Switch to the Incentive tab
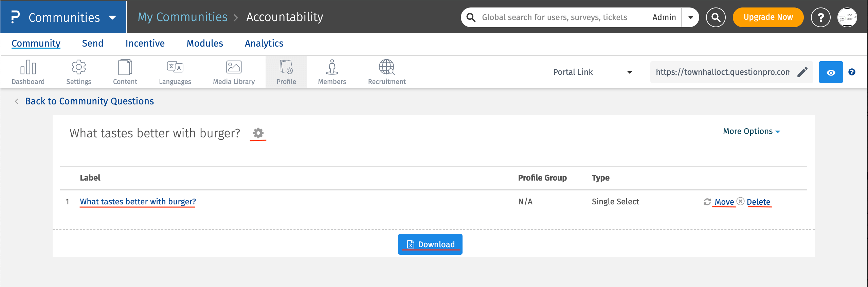The image size is (868, 287). click(145, 44)
